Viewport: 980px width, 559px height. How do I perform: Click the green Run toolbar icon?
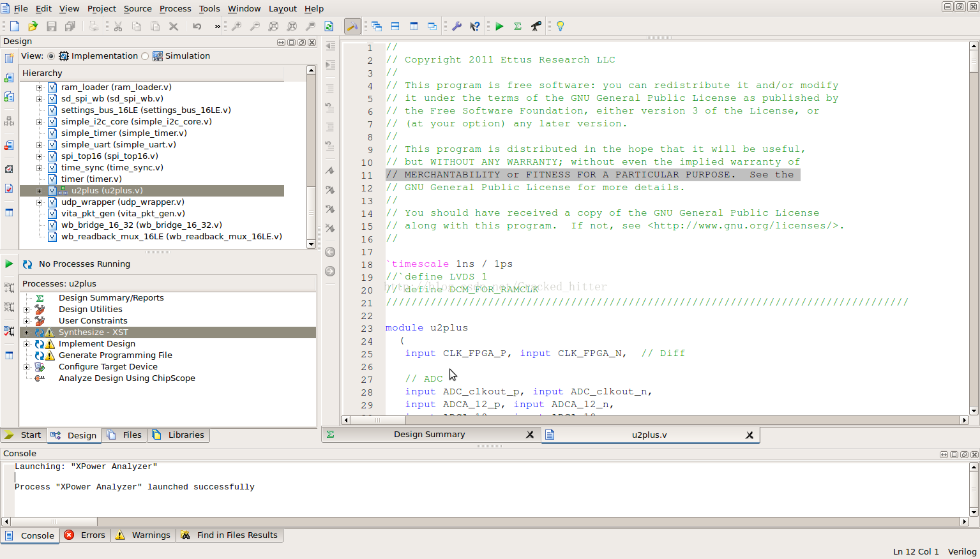(499, 26)
